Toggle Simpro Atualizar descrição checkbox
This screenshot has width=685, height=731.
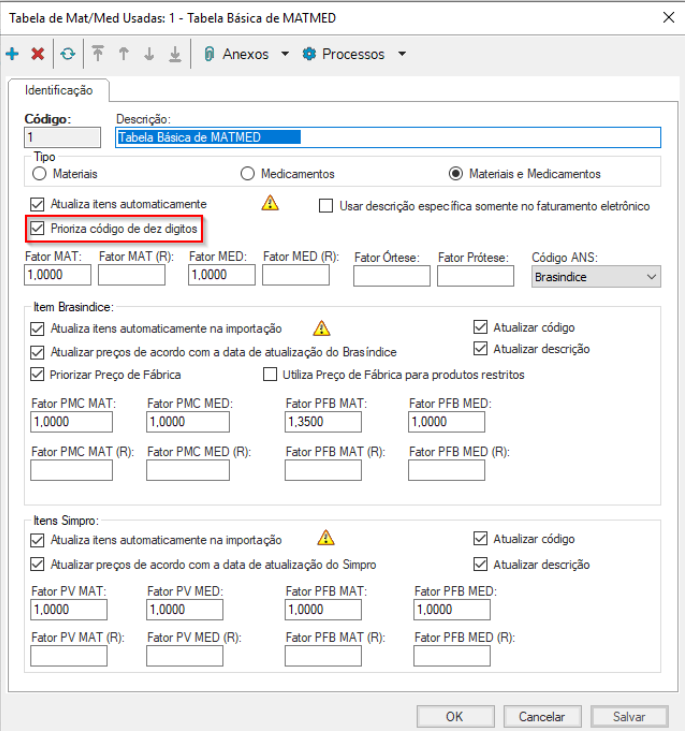pos(480,564)
